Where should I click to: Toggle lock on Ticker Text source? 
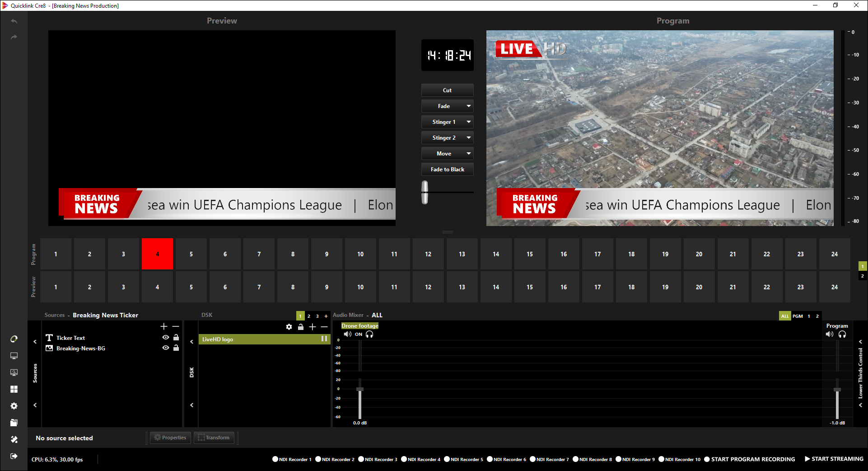pyautogui.click(x=176, y=338)
